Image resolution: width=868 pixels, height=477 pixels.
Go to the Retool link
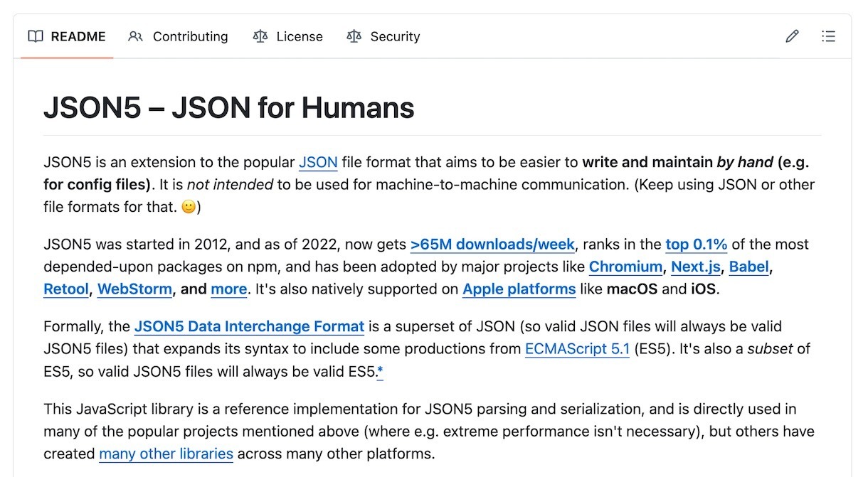(66, 289)
